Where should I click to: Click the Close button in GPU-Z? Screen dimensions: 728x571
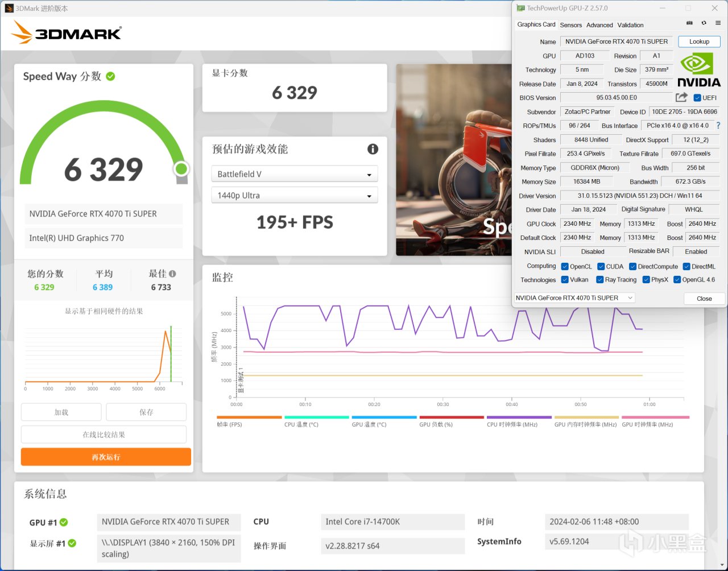pos(704,299)
